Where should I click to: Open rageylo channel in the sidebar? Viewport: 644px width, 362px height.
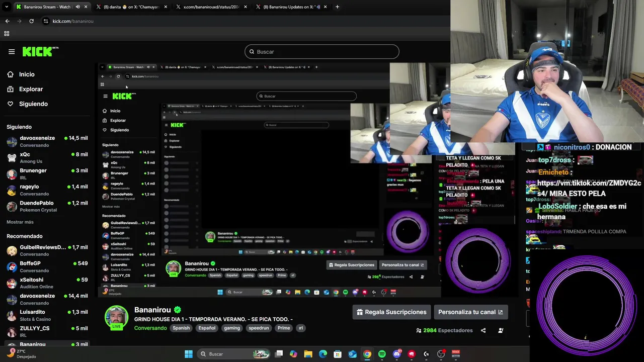point(47,190)
